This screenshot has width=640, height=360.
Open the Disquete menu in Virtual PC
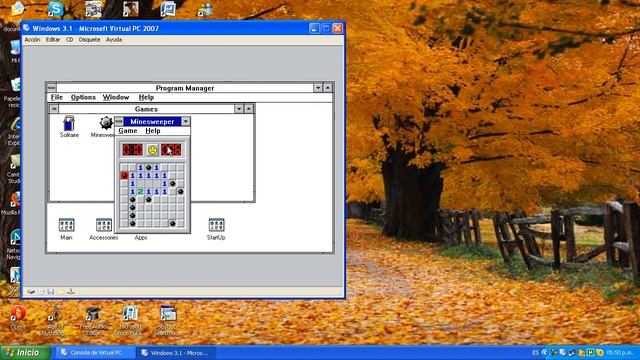click(x=89, y=40)
